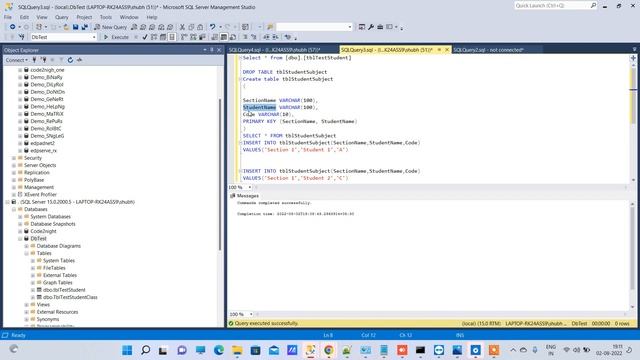This screenshot has width=640, height=360.
Task: Open the Messages pane zoom 100 % dropdown
Action: (x=251, y=314)
